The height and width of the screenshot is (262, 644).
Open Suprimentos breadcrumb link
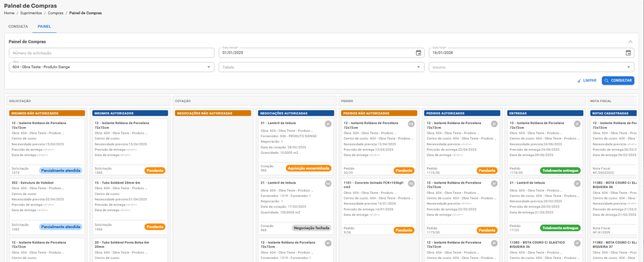point(31,13)
